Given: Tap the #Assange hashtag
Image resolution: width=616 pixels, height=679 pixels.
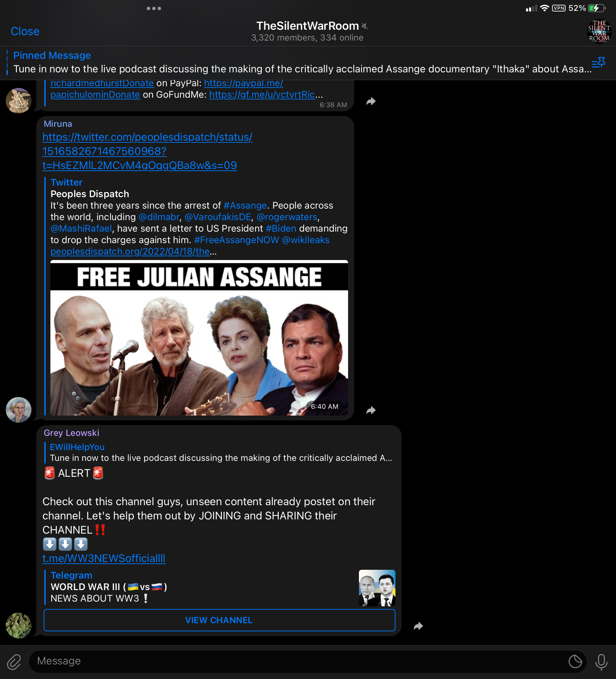Looking at the screenshot, I should [245, 206].
